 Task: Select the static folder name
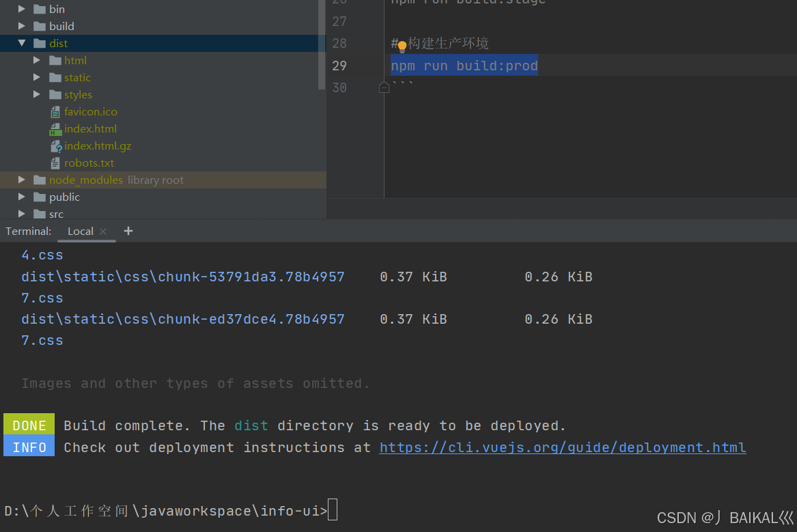(x=77, y=77)
